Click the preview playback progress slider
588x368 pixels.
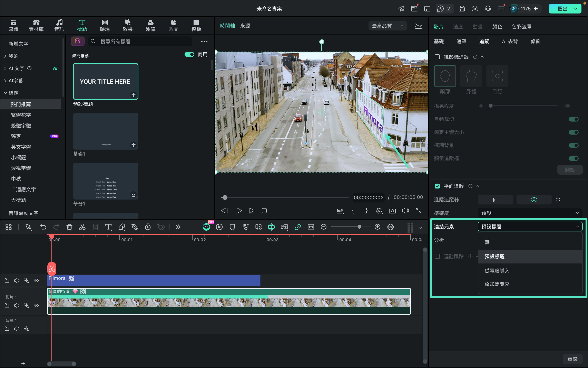[x=285, y=197]
